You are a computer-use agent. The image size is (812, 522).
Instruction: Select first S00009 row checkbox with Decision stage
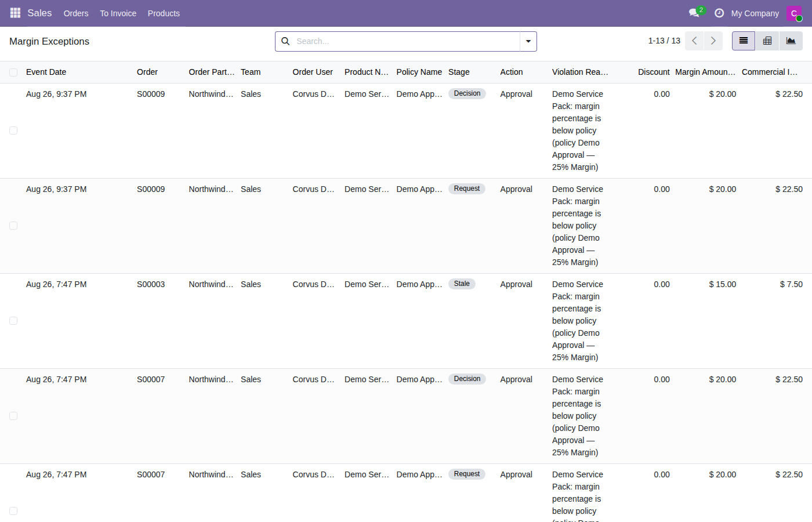(x=13, y=130)
